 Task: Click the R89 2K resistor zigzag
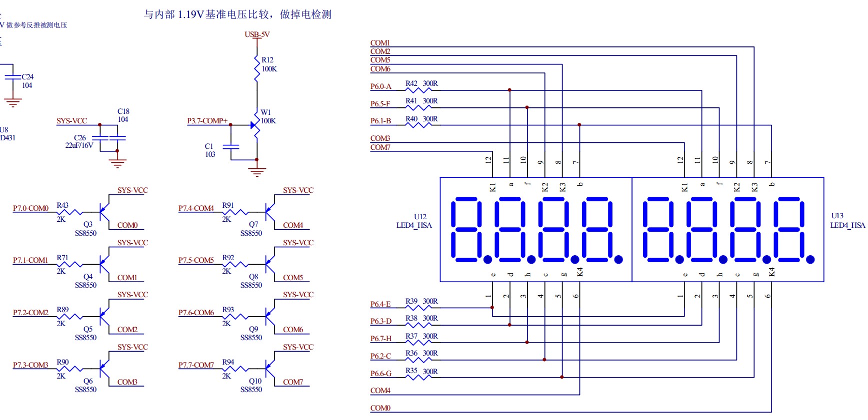[69, 317]
